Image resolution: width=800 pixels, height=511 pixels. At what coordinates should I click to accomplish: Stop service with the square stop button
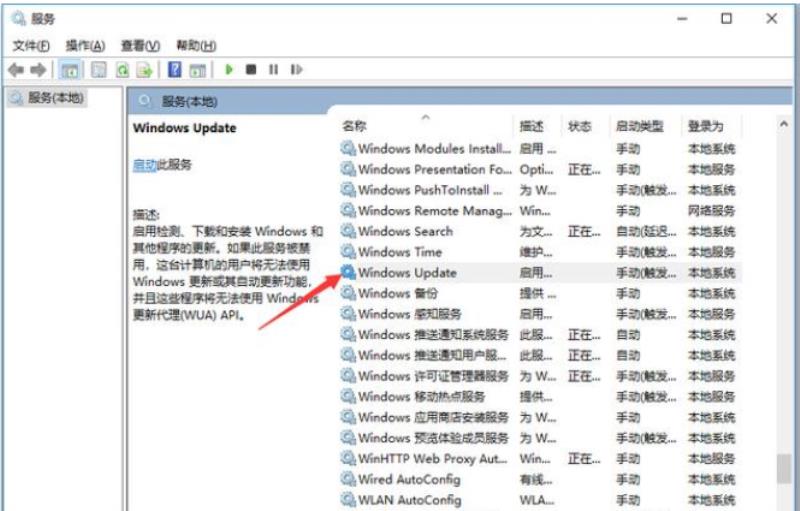(251, 69)
